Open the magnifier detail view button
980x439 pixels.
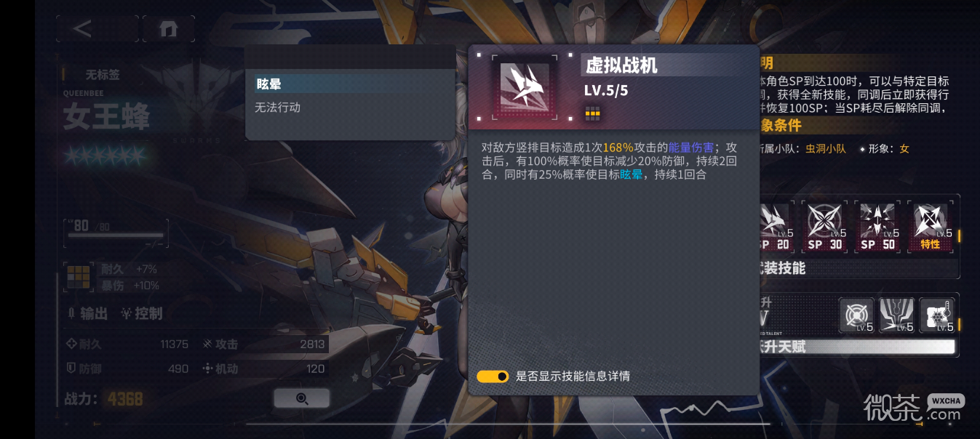[302, 398]
